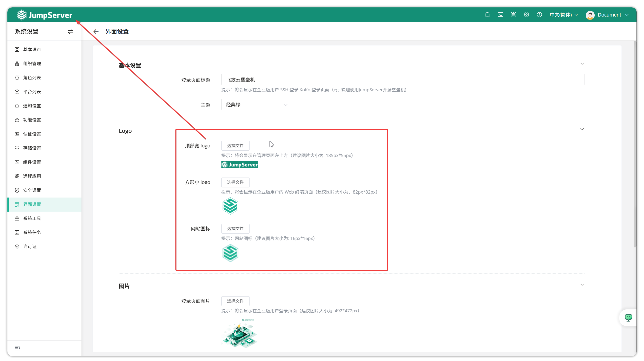644x361 pixels.
Task: Open the help question mark icon
Action: [x=539, y=15]
